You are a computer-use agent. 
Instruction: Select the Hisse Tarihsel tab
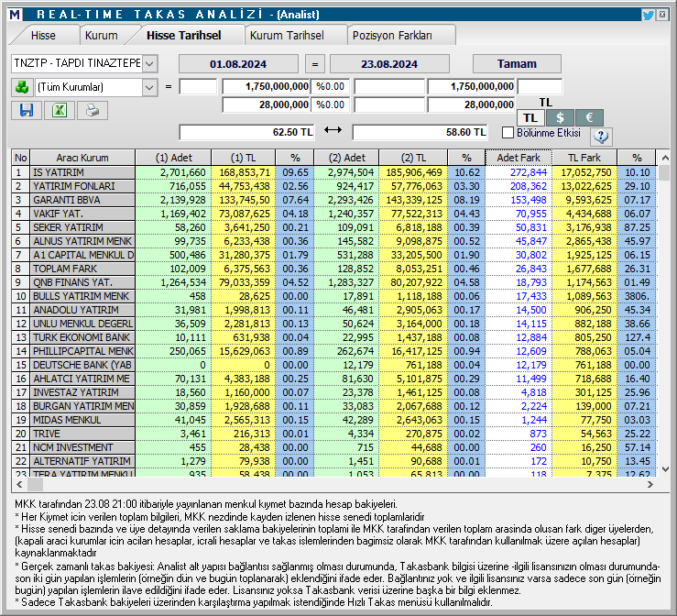(184, 36)
